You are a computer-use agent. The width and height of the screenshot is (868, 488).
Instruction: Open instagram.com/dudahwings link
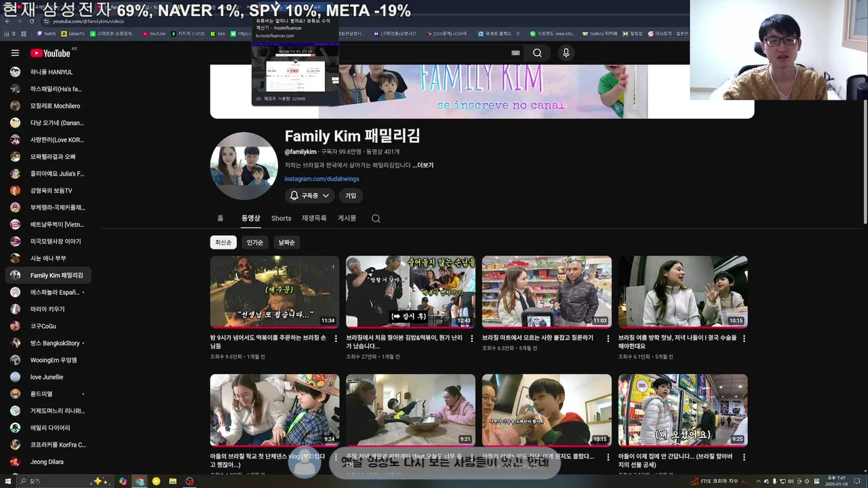pos(322,179)
